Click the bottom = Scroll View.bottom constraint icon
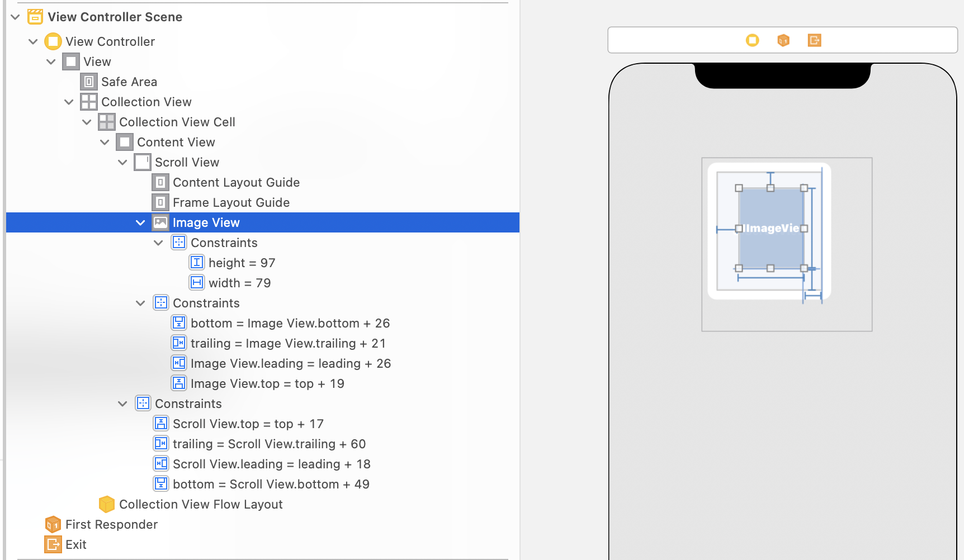The height and width of the screenshot is (560, 964). pos(161,484)
